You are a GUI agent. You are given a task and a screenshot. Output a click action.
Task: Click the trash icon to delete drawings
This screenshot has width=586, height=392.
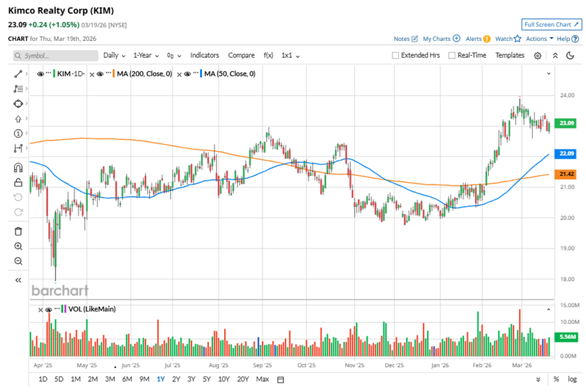click(18, 231)
